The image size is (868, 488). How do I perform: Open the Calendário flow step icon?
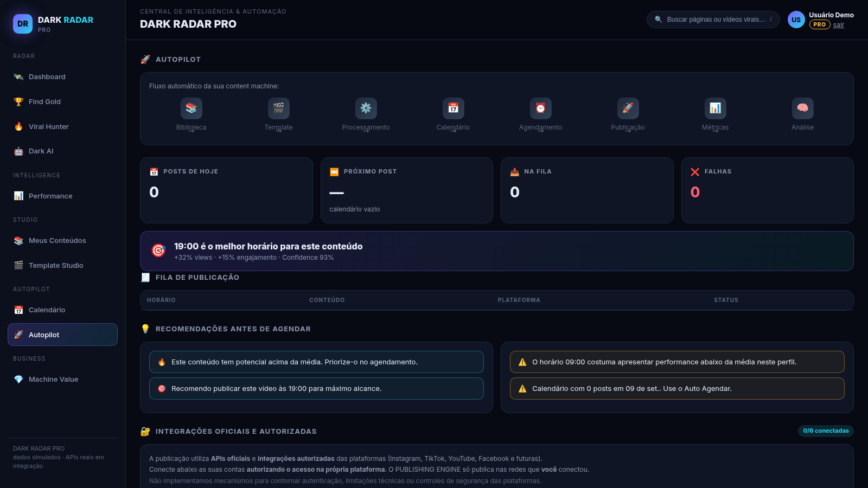click(x=454, y=108)
